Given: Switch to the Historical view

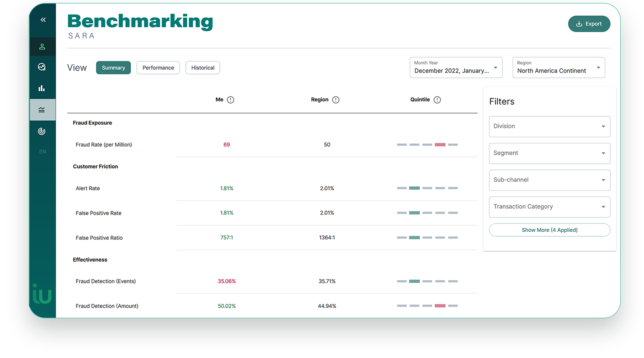Looking at the screenshot, I should (x=203, y=68).
